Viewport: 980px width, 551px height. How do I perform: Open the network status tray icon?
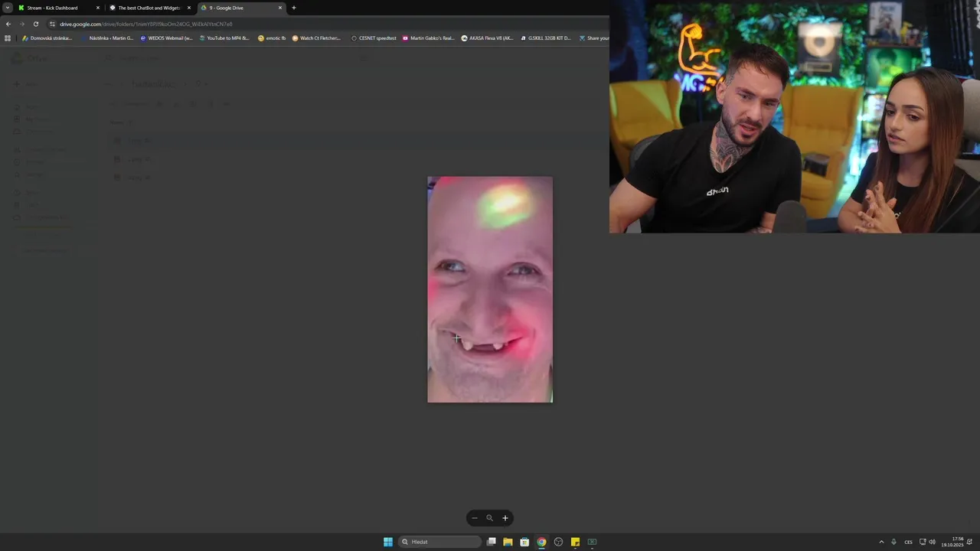pyautogui.click(x=923, y=542)
